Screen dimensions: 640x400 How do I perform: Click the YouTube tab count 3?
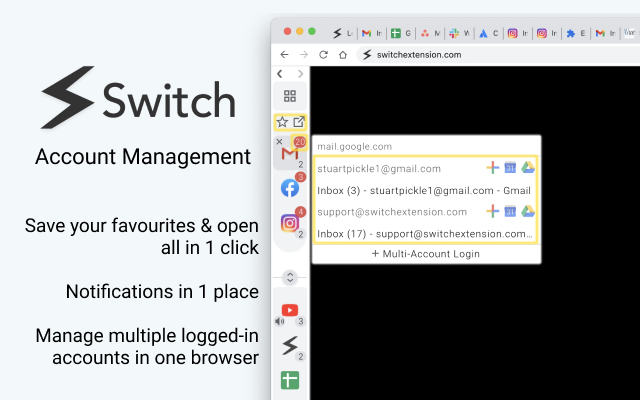(300, 322)
